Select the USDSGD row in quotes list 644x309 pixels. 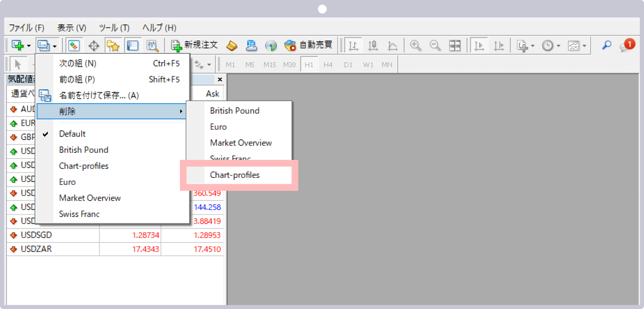[36, 235]
